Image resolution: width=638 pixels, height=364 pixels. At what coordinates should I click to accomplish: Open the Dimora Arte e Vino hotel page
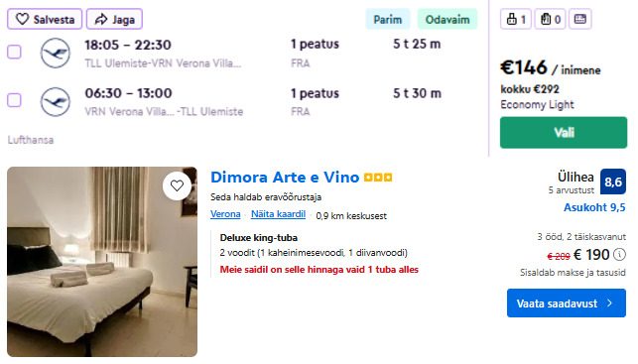(x=285, y=178)
